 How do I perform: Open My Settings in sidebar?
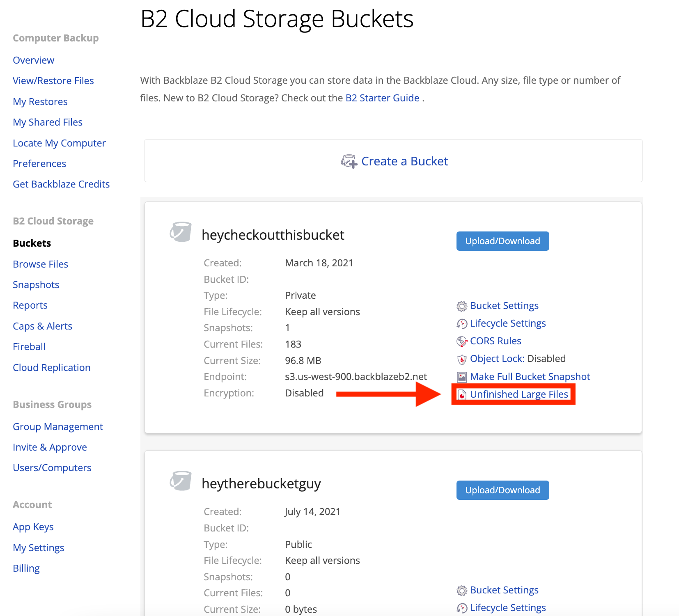coord(39,548)
